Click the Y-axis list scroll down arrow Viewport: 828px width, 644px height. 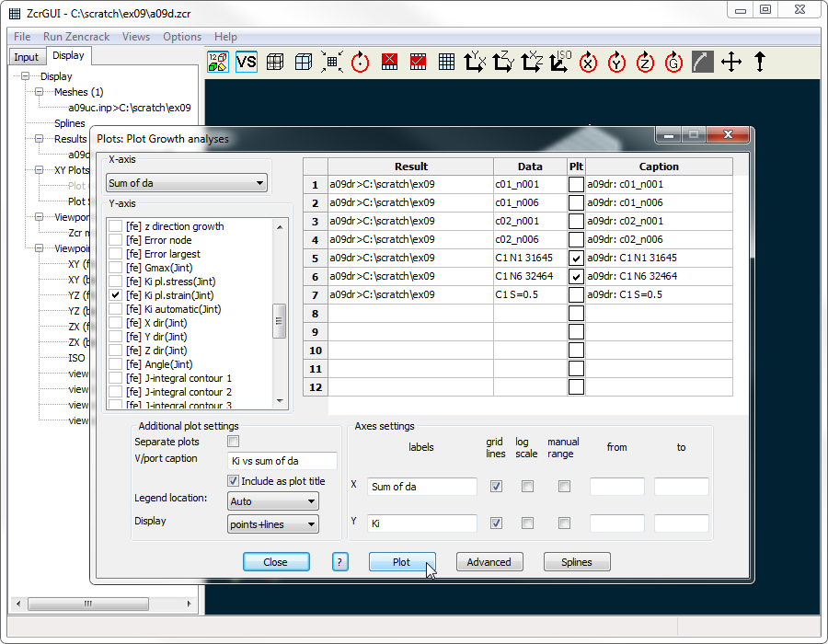click(280, 401)
